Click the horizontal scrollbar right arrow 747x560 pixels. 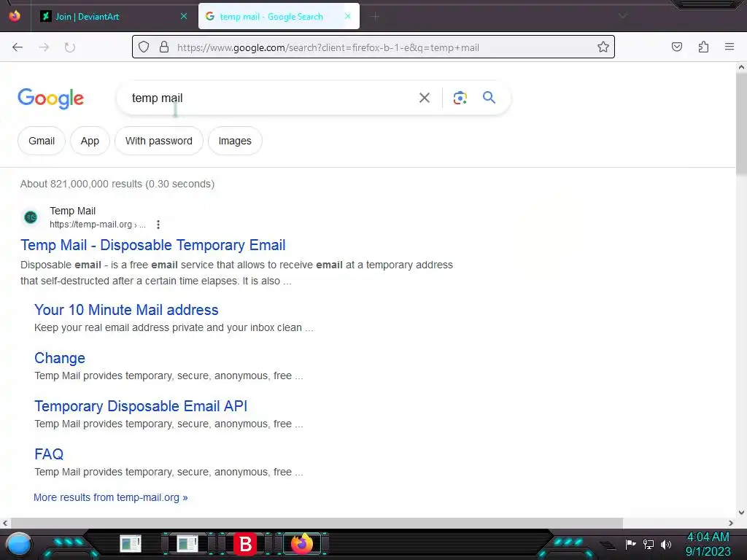(731, 523)
